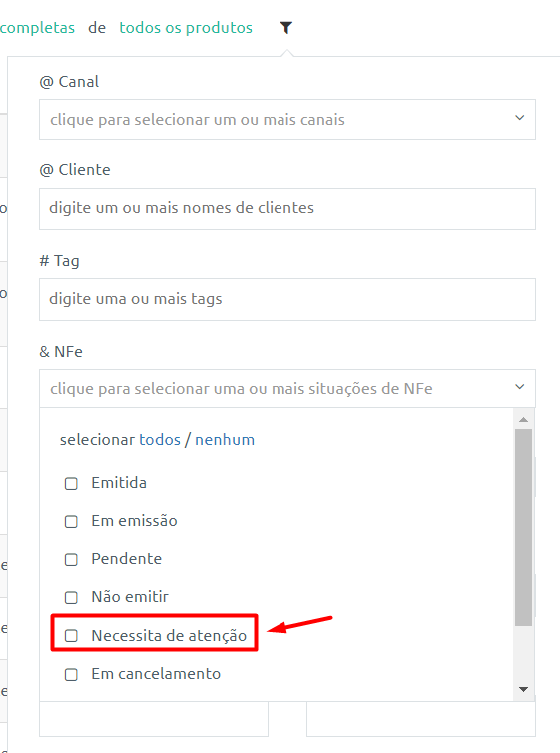Click the NFe dropdown chevron arrow
The width and height of the screenshot is (560, 753).
pyautogui.click(x=519, y=387)
